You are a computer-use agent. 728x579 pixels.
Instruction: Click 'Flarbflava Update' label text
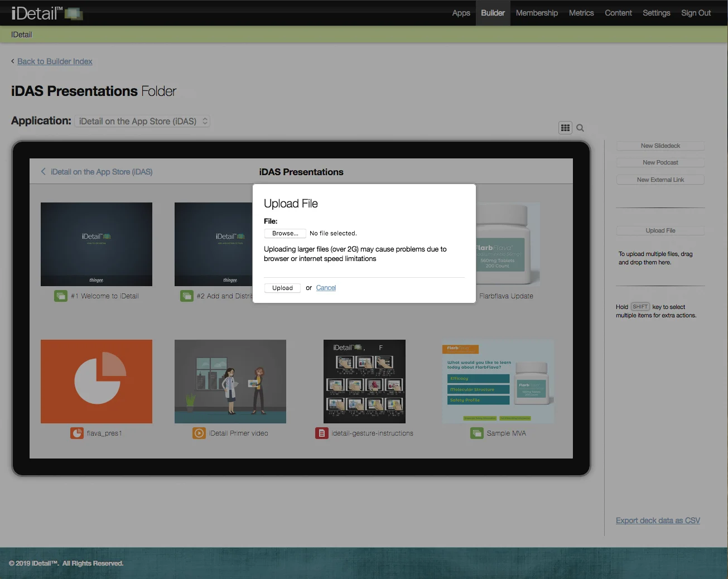(506, 296)
